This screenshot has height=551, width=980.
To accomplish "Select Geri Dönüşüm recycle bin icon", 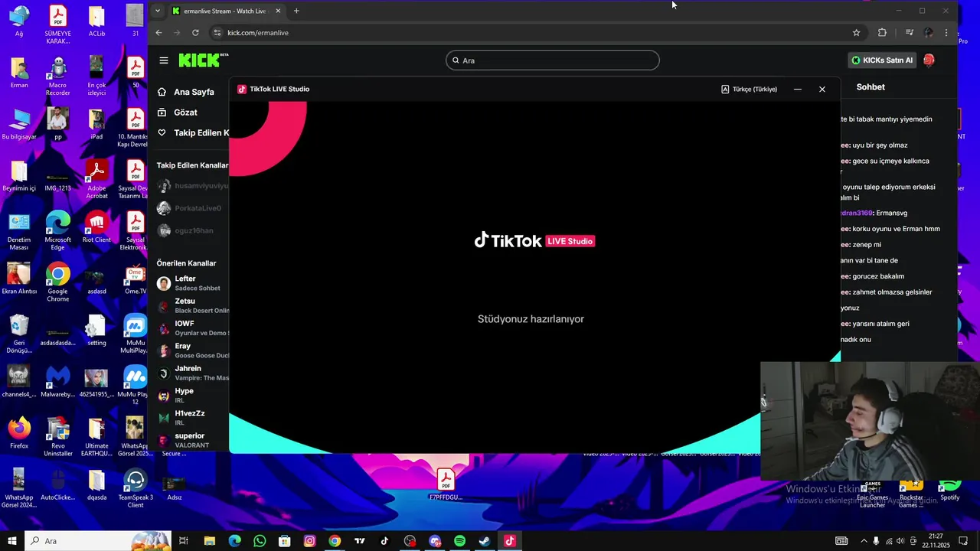I will [19, 334].
